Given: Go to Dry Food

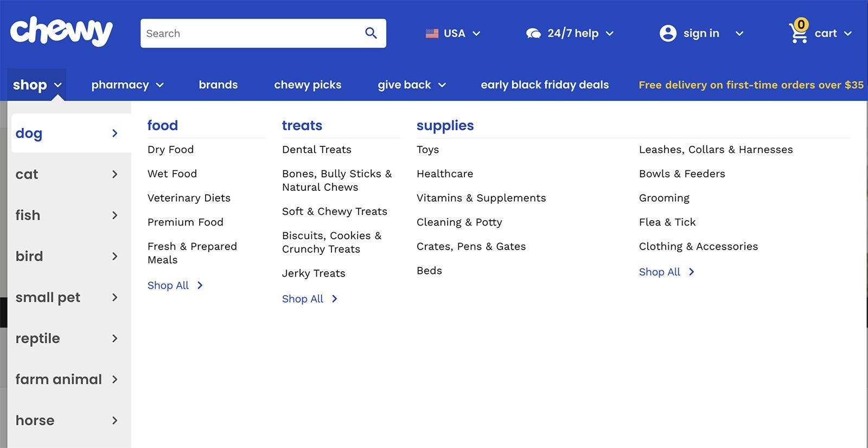Looking at the screenshot, I should 170,150.
